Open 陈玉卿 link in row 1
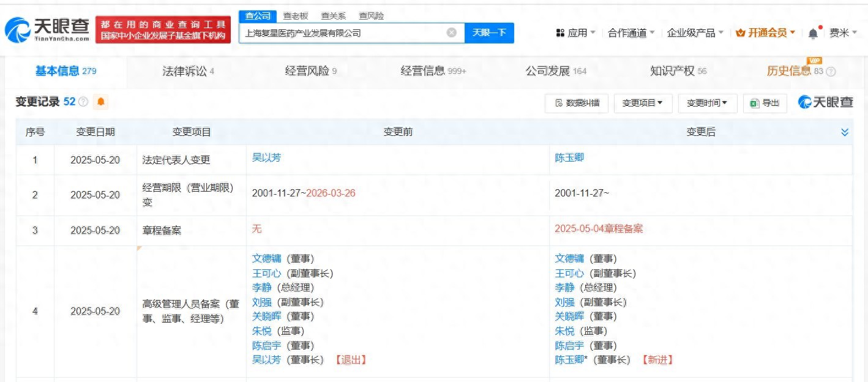The height and width of the screenshot is (382, 868). (569, 157)
